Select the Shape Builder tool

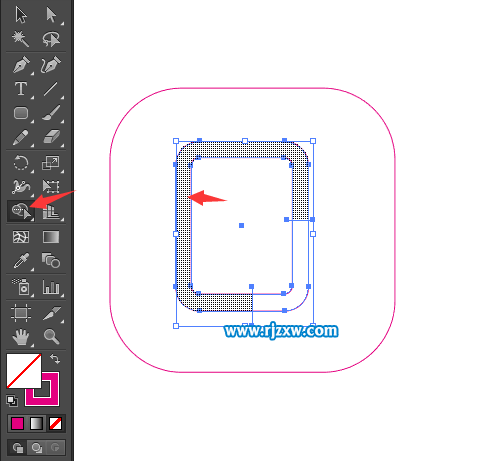pos(21,211)
